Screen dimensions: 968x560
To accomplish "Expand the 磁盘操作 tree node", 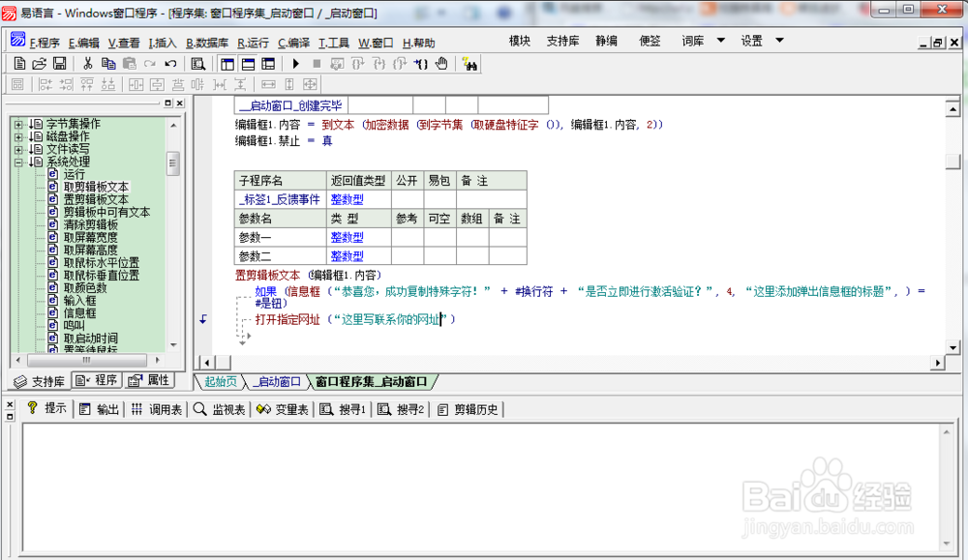I will (x=18, y=137).
